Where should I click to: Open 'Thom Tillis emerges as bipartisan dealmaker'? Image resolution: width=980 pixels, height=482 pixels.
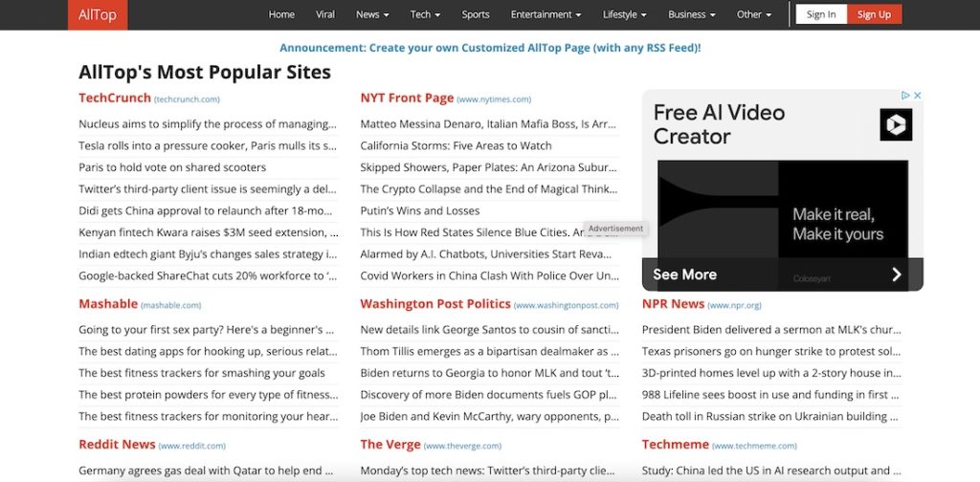(489, 352)
